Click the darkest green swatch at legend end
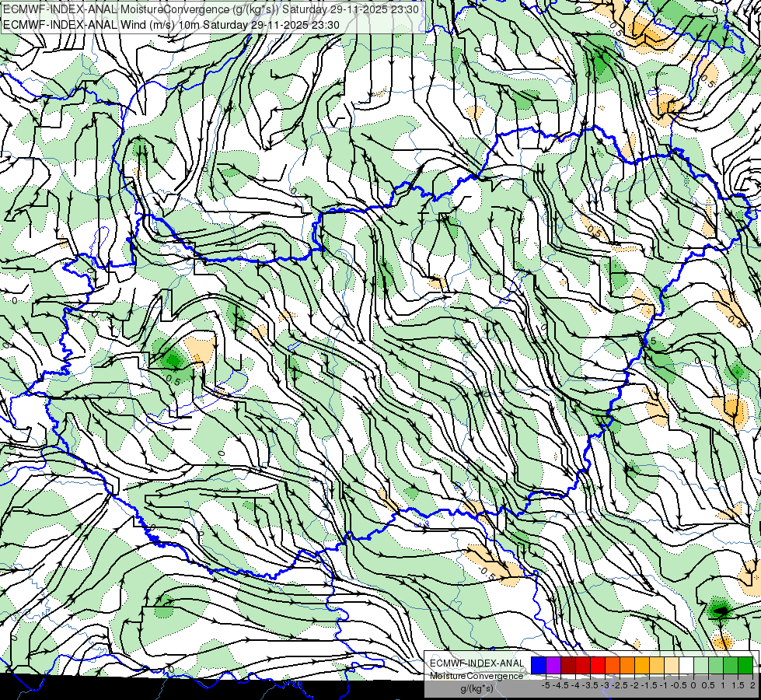The image size is (761, 700). [745, 665]
